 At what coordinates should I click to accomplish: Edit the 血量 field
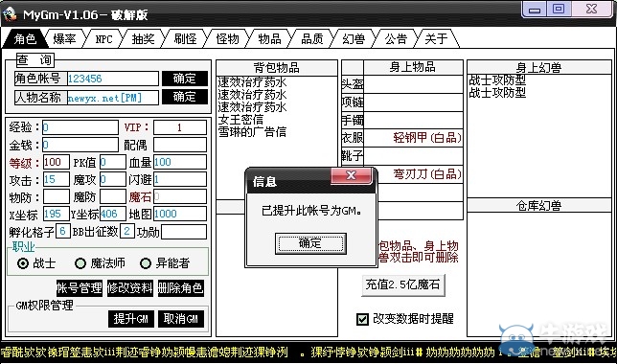(x=180, y=162)
